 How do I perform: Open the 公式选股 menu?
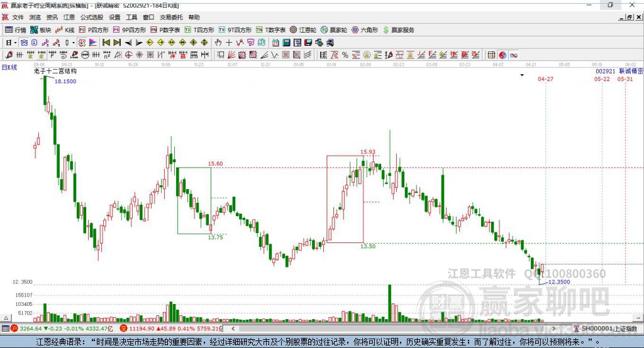[x=92, y=17]
